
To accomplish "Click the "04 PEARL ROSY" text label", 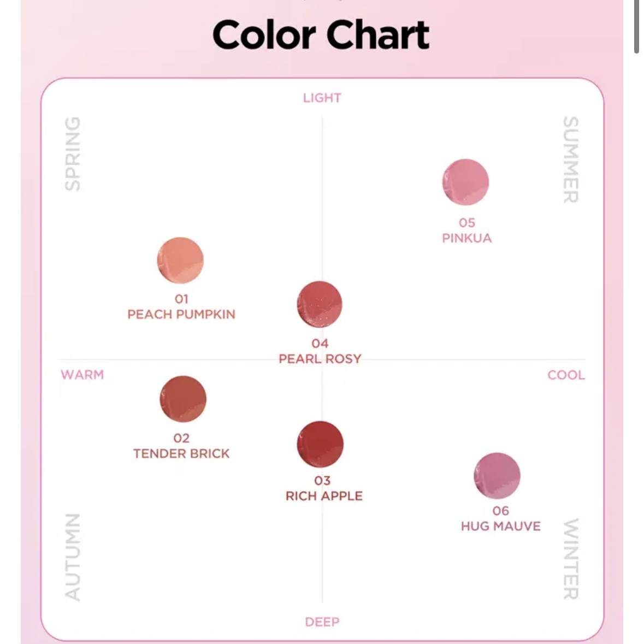I will (x=320, y=351).
